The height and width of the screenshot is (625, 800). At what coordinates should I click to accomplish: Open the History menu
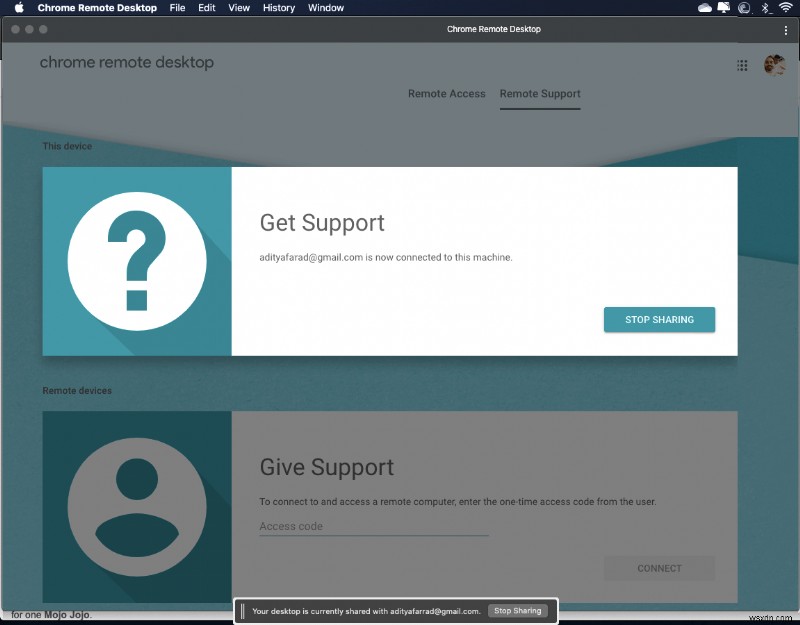[279, 8]
